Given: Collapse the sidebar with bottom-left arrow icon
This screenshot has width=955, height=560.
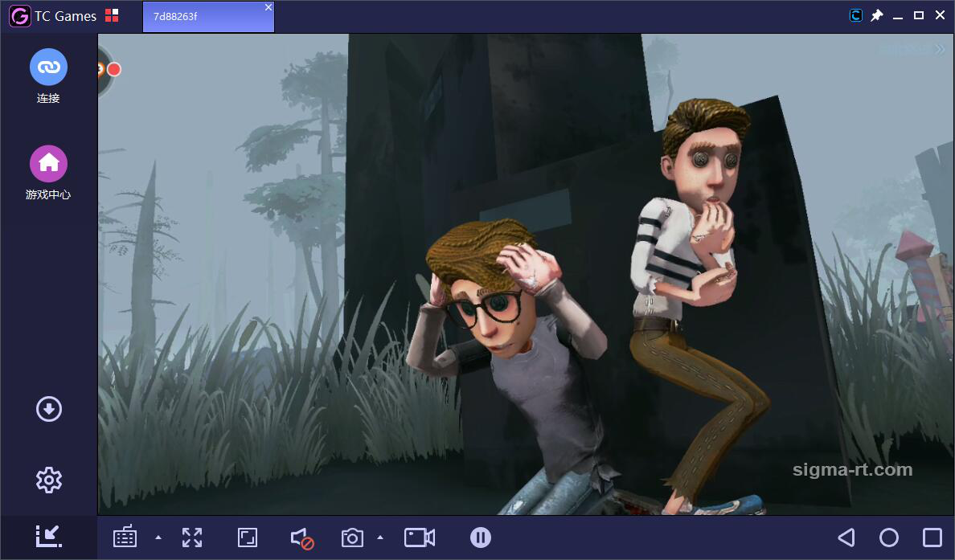Looking at the screenshot, I should 49,536.
